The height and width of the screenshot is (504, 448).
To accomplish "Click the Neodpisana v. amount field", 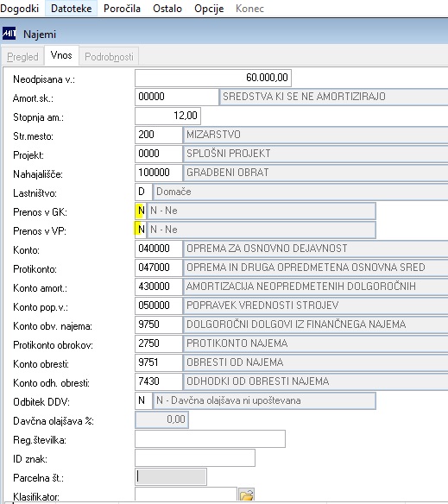I will pyautogui.click(x=213, y=78).
